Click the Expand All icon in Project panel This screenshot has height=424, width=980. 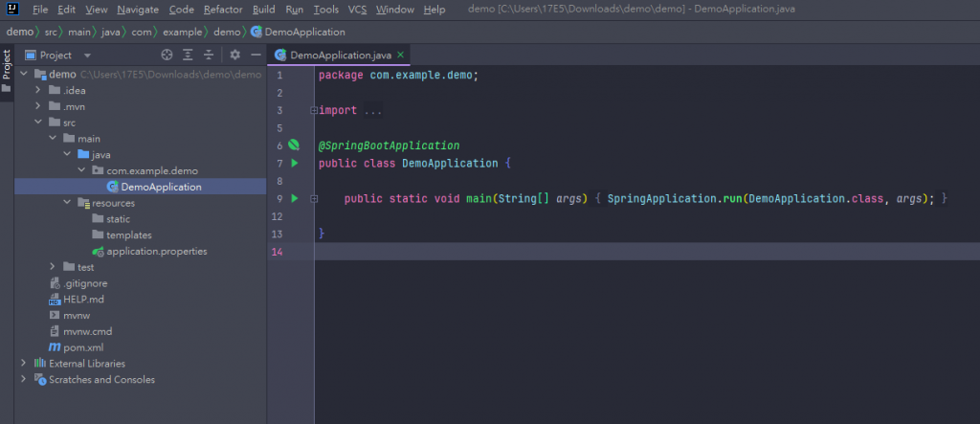[188, 55]
